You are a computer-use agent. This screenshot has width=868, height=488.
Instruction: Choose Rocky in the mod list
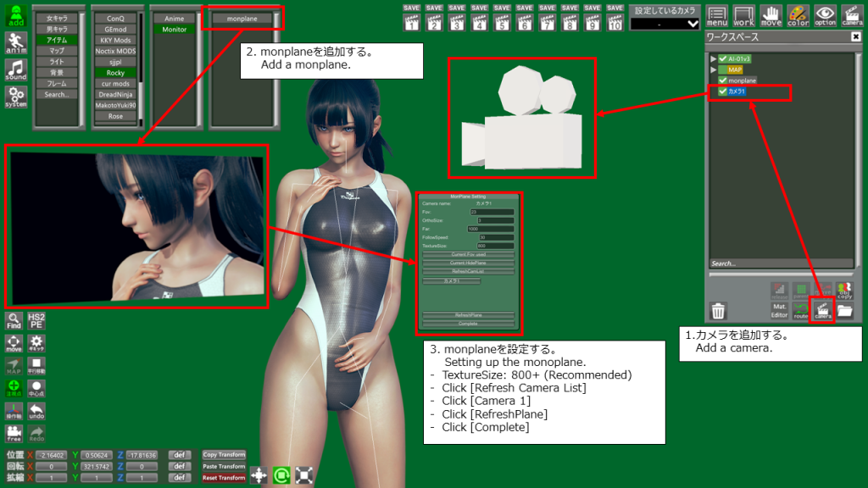[x=115, y=73]
